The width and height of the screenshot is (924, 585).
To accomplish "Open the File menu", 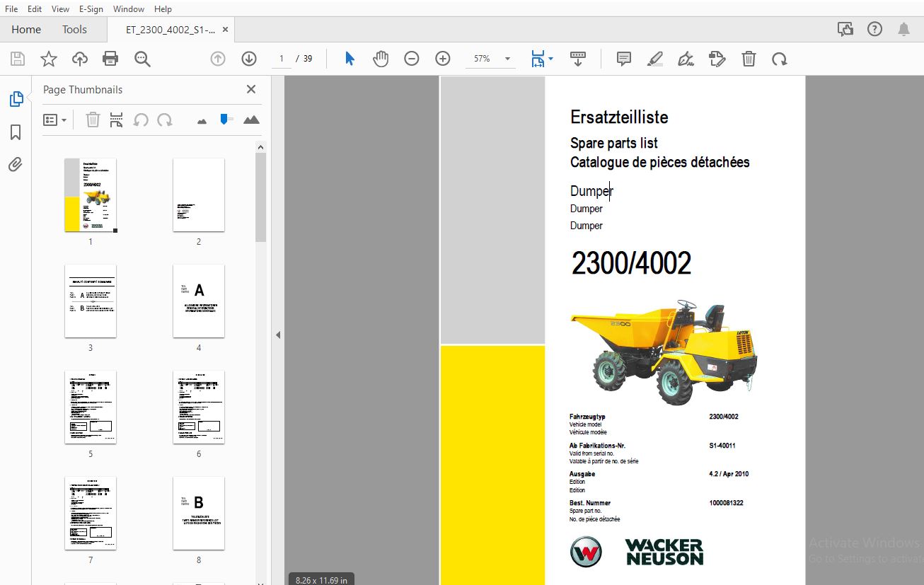I will click(11, 9).
